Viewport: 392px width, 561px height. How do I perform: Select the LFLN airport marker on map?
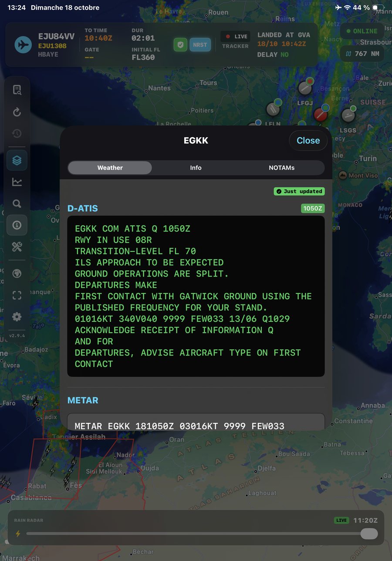click(x=273, y=108)
